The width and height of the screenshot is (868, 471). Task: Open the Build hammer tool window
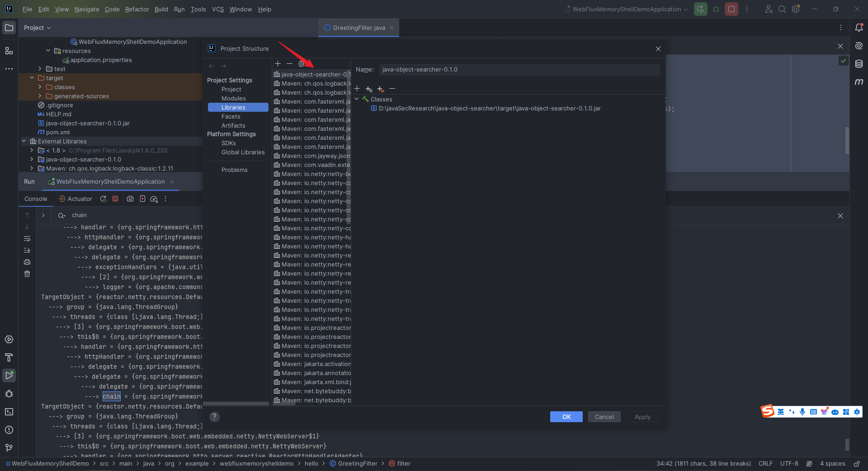click(9, 357)
